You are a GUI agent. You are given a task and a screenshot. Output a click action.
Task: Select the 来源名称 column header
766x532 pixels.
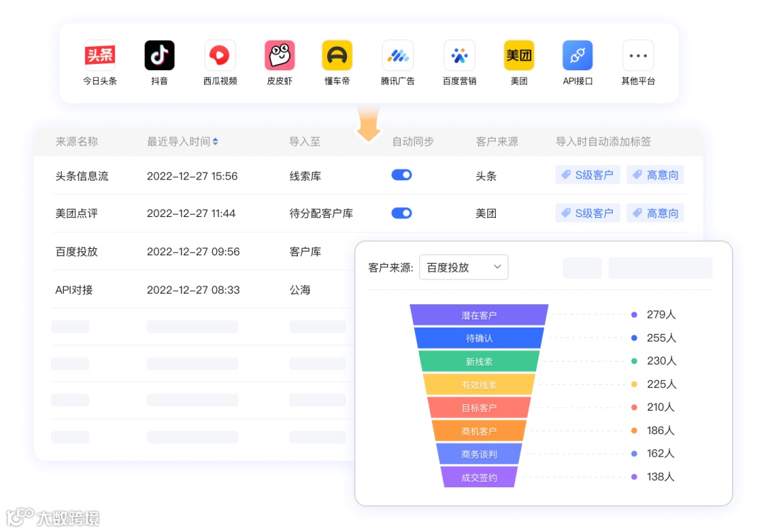tap(76, 141)
